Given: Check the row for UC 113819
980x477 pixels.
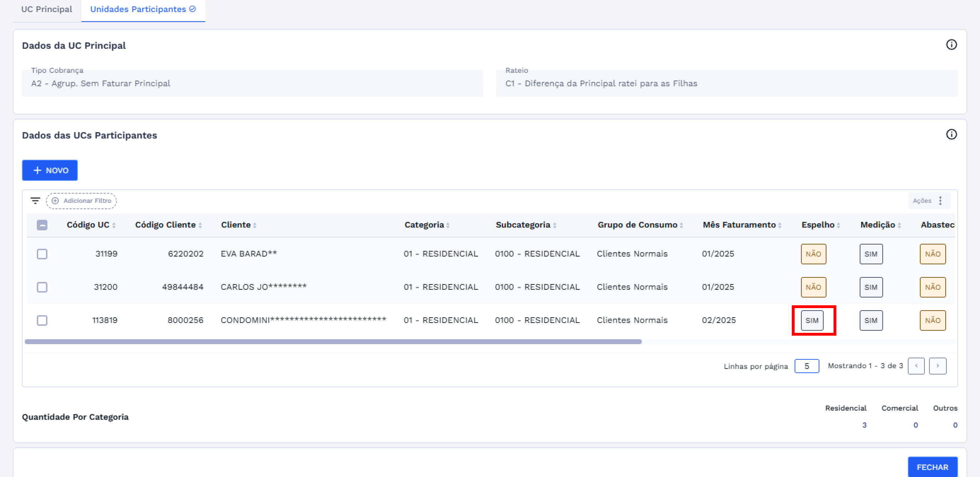Looking at the screenshot, I should tap(42, 320).
